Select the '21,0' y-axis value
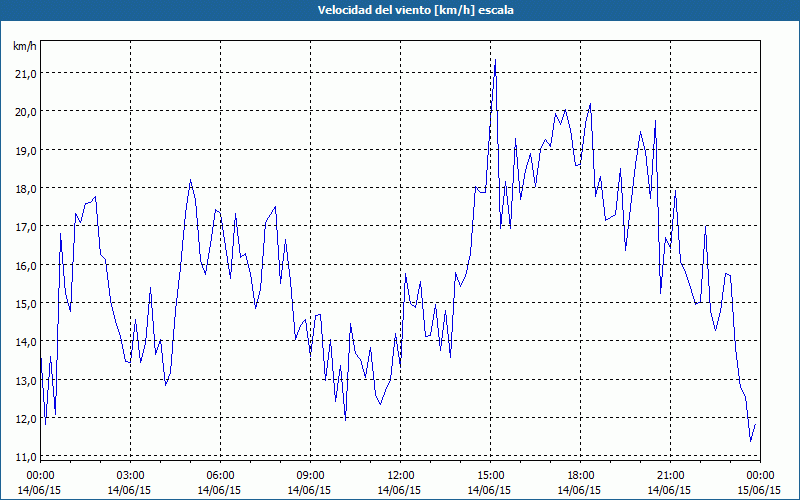The width and height of the screenshot is (800, 500). point(26,73)
